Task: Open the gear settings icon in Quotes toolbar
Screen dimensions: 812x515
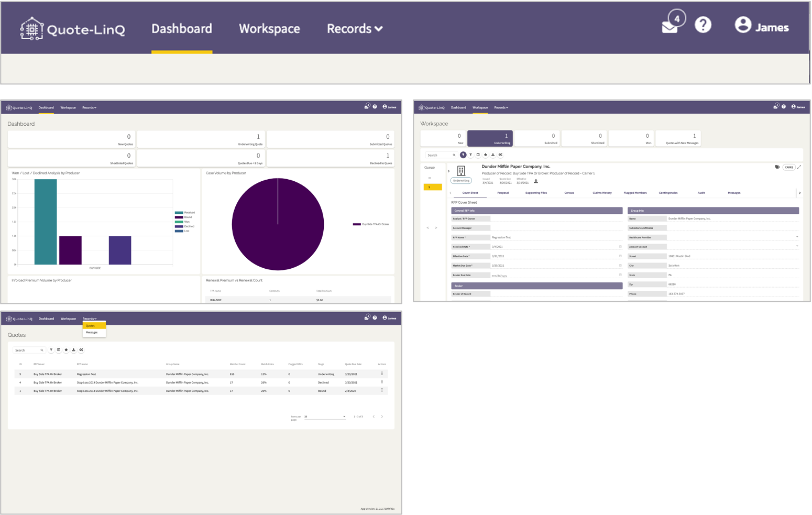Action: coord(82,350)
